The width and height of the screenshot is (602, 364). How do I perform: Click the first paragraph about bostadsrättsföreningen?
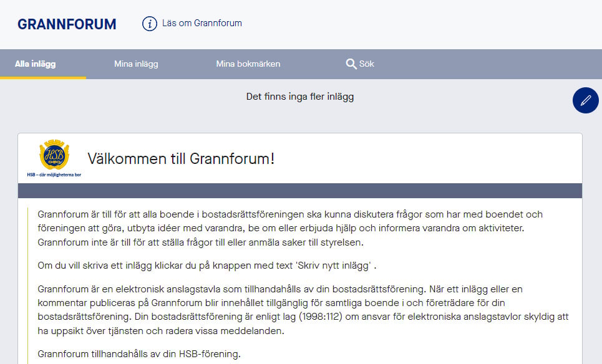coord(289,228)
